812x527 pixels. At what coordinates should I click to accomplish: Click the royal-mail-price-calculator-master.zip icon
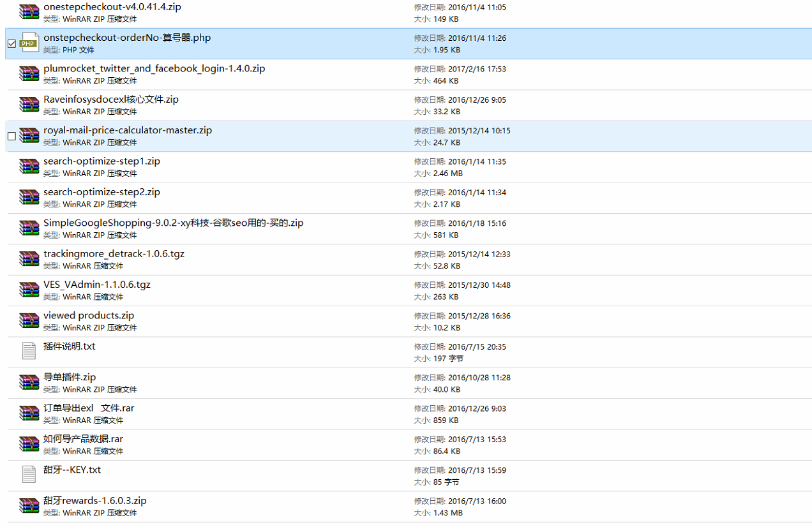click(29, 136)
